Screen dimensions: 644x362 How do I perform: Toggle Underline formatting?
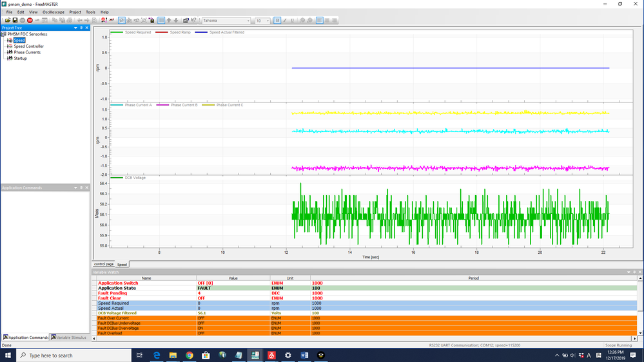tap(292, 20)
